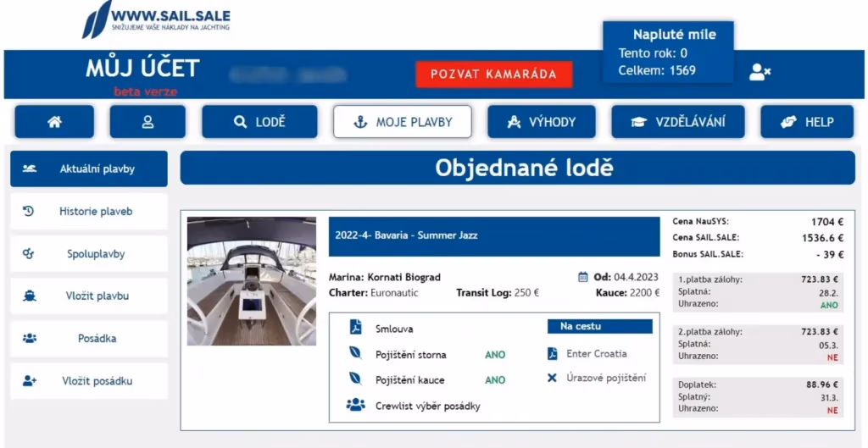Click the ANO status next to Pojištění storna
868x448 pixels.
[x=495, y=355]
